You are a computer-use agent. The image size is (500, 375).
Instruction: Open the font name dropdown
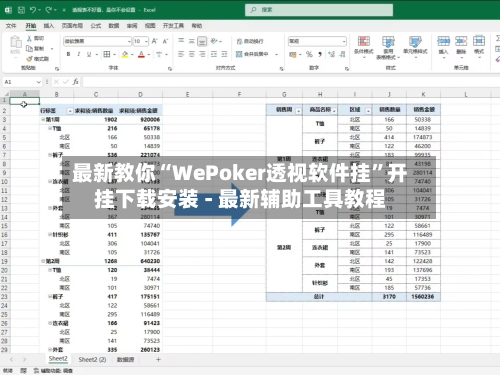[129, 41]
